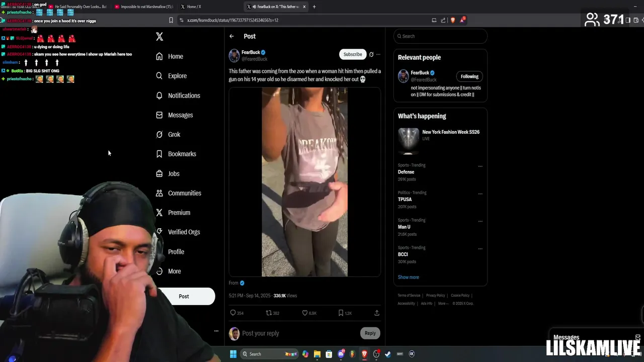Open options for BCCI trend
644x362 pixels.
coord(480,248)
